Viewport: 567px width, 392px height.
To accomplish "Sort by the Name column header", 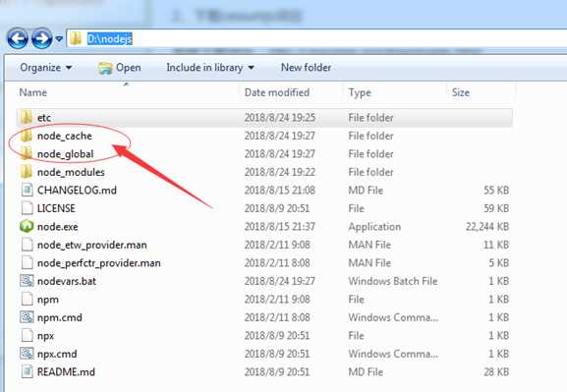I will (x=32, y=92).
